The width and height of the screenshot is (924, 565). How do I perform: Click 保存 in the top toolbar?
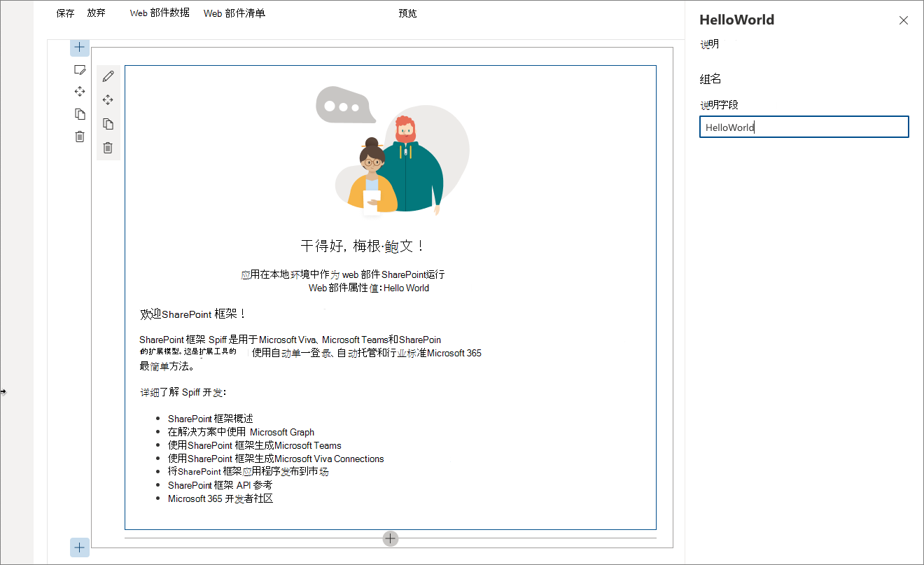65,13
